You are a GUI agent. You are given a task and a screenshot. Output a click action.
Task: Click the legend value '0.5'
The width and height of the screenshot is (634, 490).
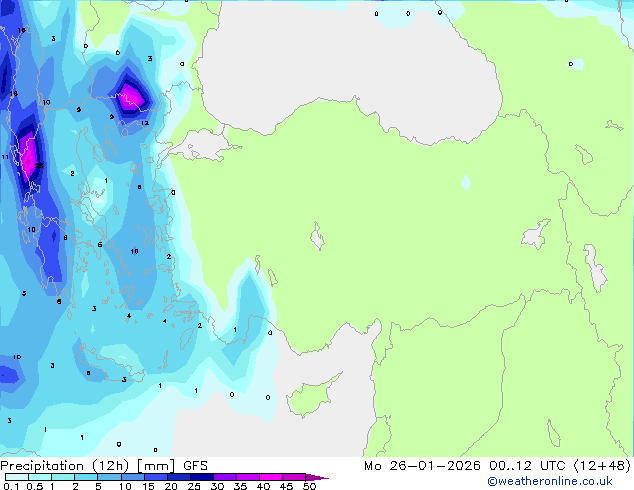(35, 486)
